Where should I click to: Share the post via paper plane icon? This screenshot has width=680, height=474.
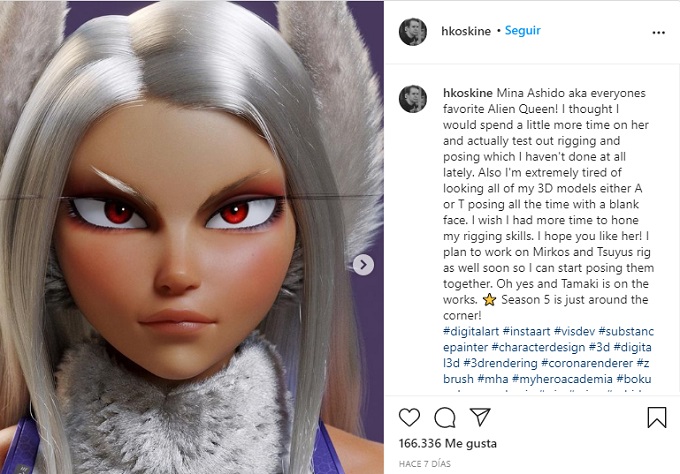tap(480, 417)
